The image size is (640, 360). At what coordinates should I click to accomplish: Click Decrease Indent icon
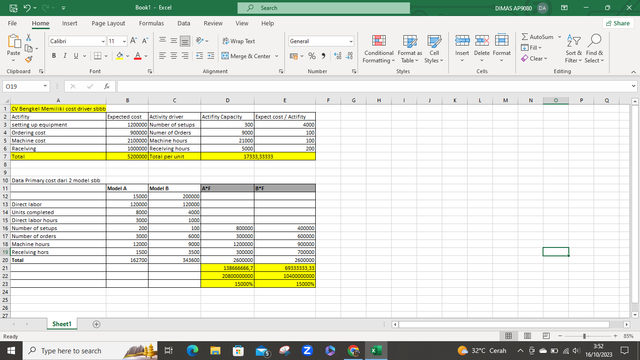tap(199, 56)
